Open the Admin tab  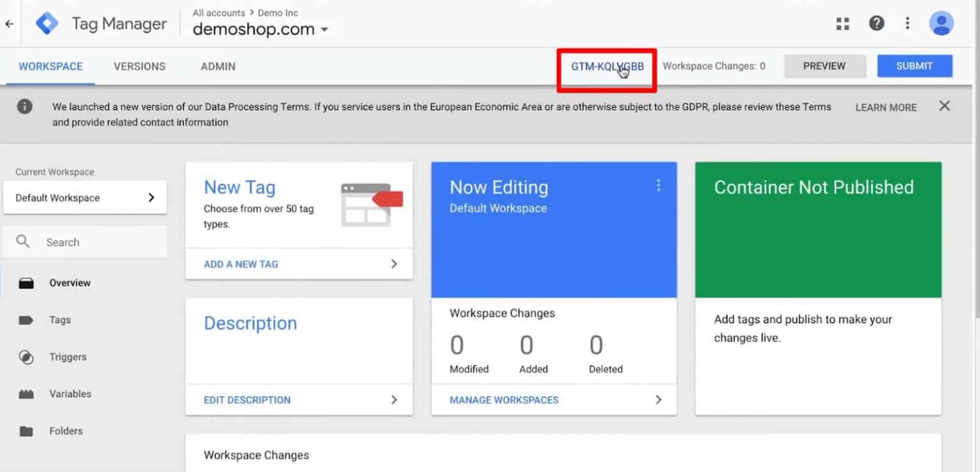click(x=218, y=66)
